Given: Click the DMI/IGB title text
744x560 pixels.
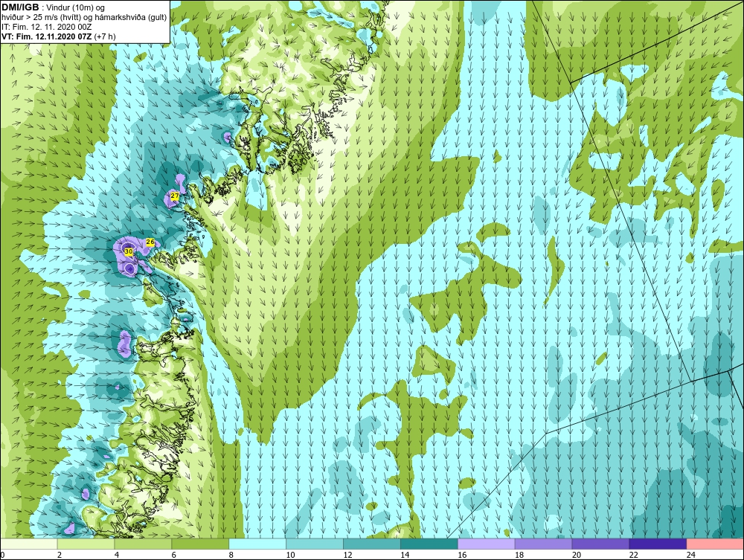Looking at the screenshot, I should coord(21,7).
